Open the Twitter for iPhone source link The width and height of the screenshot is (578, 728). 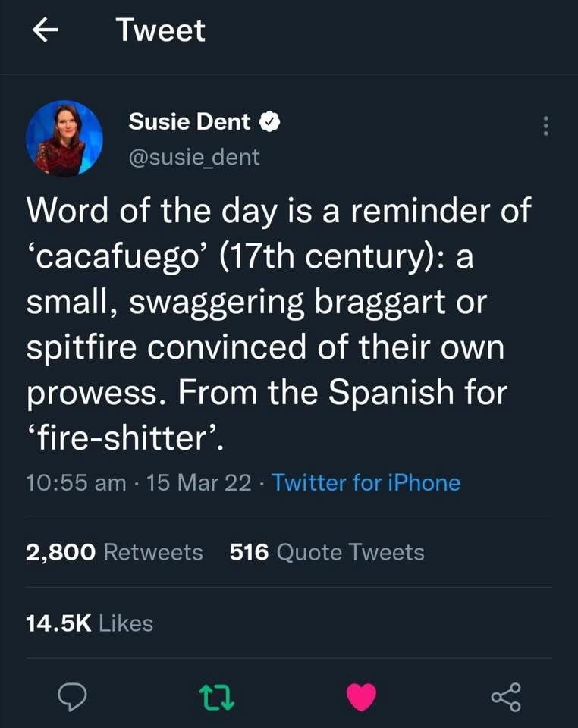tap(366, 482)
